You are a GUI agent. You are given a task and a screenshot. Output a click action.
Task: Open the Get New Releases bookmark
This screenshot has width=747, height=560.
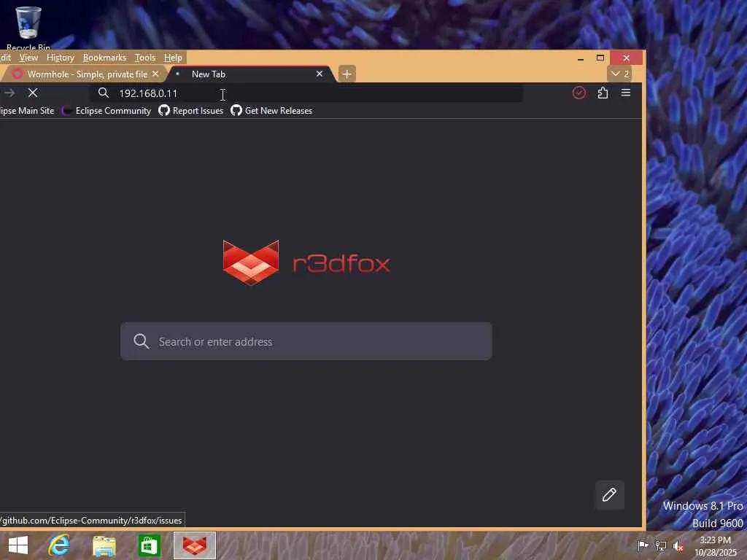tap(271, 111)
